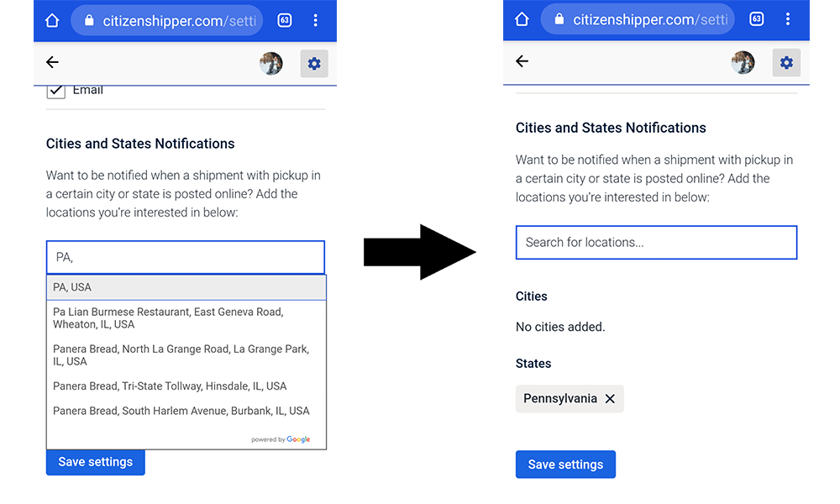Go back using right screen's arrow

point(522,61)
